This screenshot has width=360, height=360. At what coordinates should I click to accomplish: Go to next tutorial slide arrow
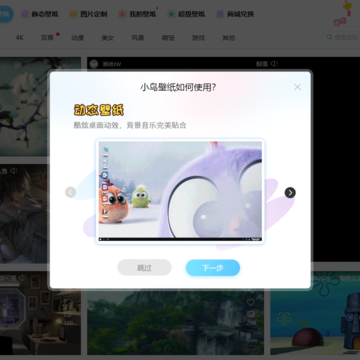(290, 192)
